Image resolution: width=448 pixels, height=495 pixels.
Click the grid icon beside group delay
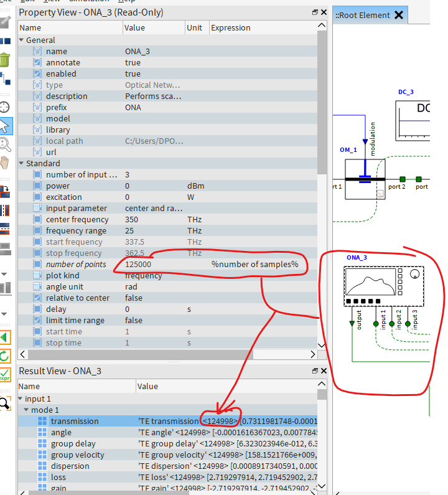click(x=42, y=443)
